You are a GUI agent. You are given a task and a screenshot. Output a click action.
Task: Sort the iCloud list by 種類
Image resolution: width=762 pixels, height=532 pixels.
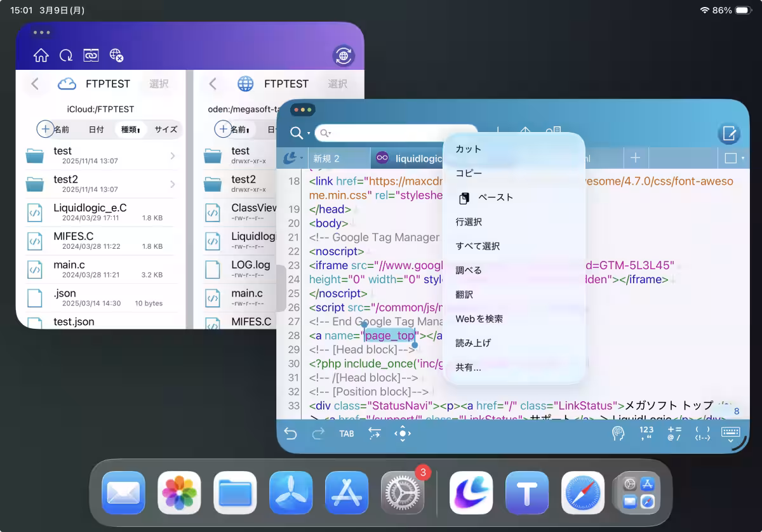click(x=130, y=130)
